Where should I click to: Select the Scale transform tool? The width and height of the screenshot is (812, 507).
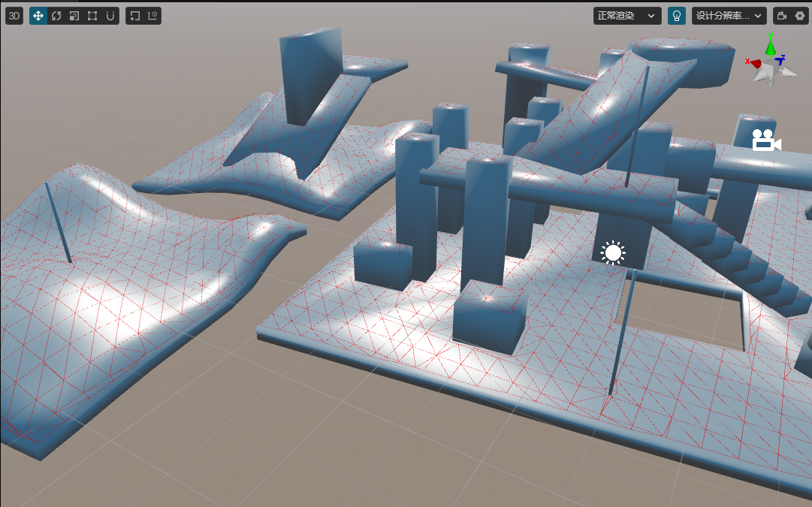pyautogui.click(x=74, y=16)
